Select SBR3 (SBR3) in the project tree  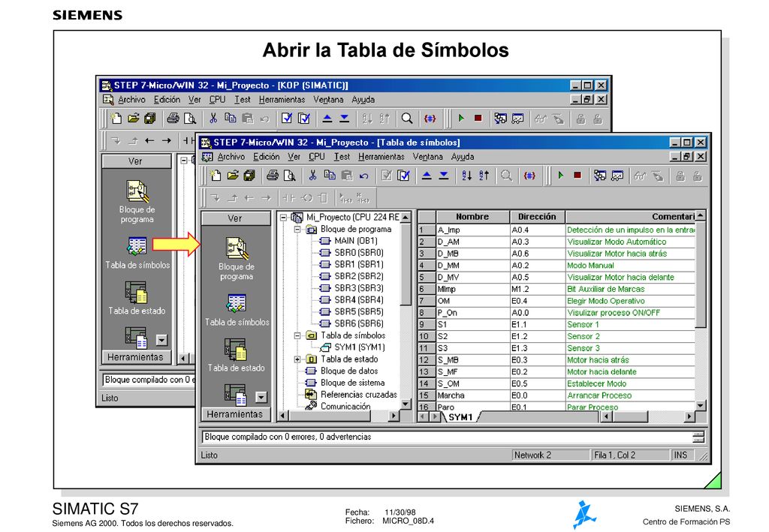[x=358, y=288]
